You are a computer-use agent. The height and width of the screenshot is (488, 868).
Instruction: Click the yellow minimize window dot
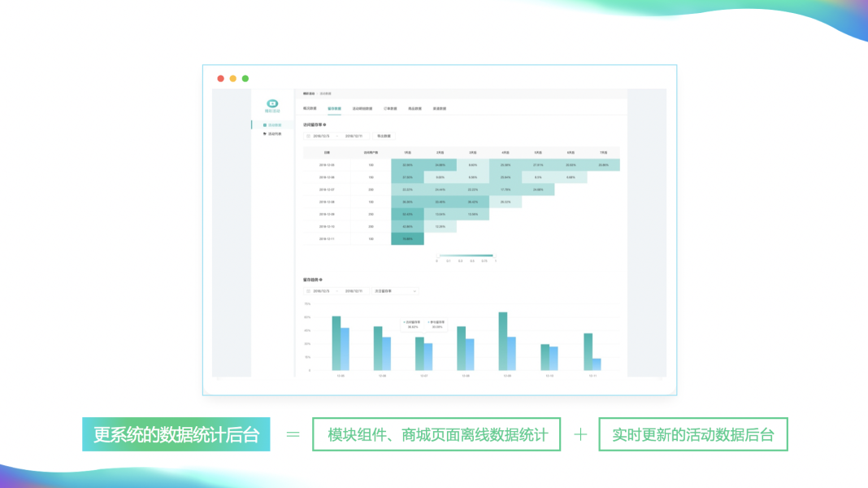coord(232,79)
